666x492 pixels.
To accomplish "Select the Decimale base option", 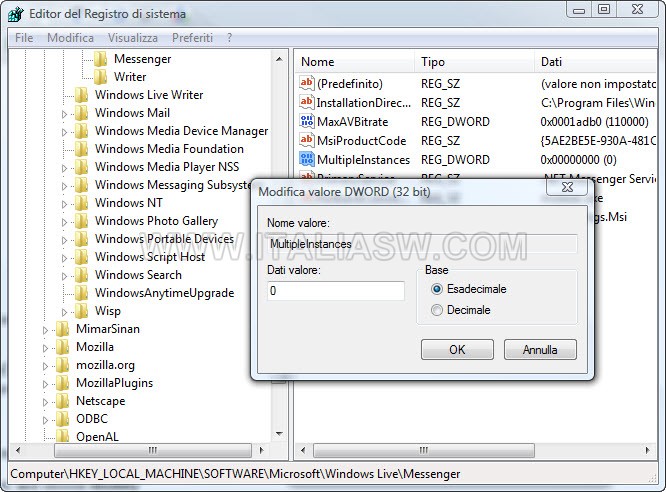I will pyautogui.click(x=437, y=310).
